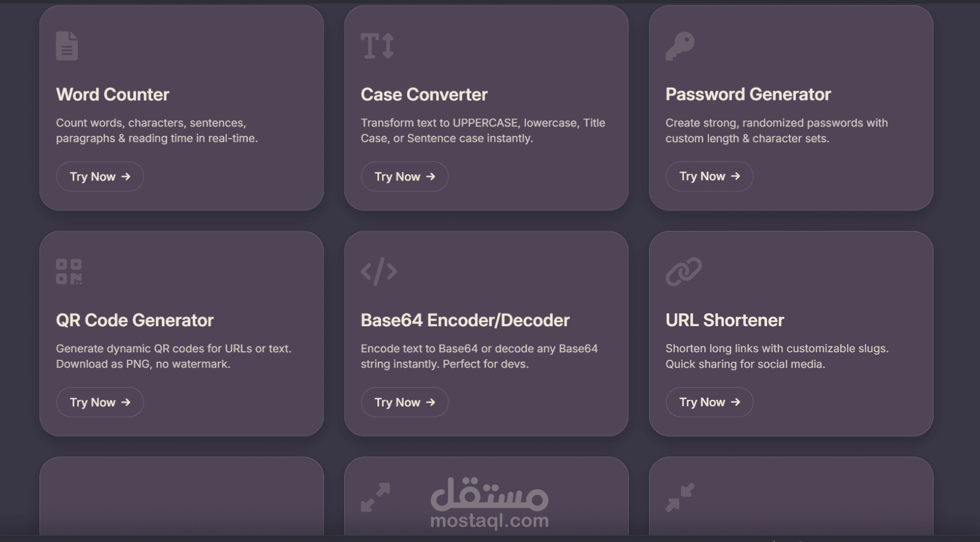The height and width of the screenshot is (542, 980).
Task: Click the QR Code Generator grid icon
Action: (x=69, y=272)
